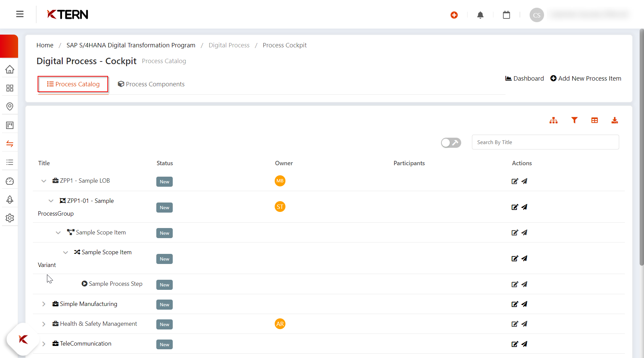
Task: Select the Process Catalog tab
Action: (x=73, y=84)
